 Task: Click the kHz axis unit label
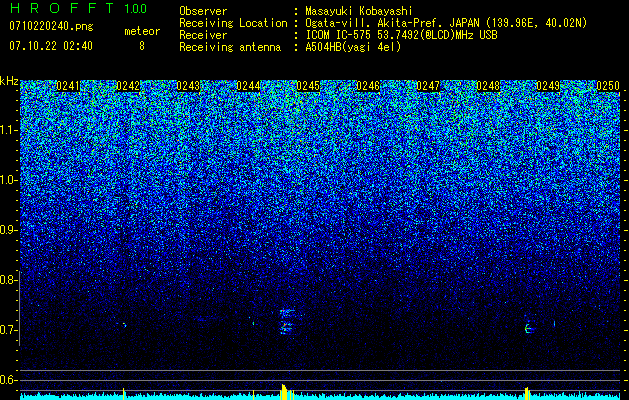[9, 81]
